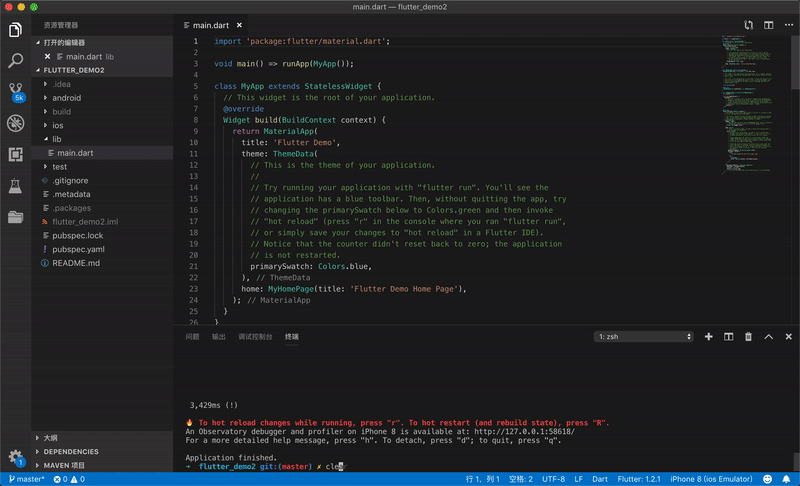
Task: Maximize the terminal panel with chevron up
Action: pos(767,337)
